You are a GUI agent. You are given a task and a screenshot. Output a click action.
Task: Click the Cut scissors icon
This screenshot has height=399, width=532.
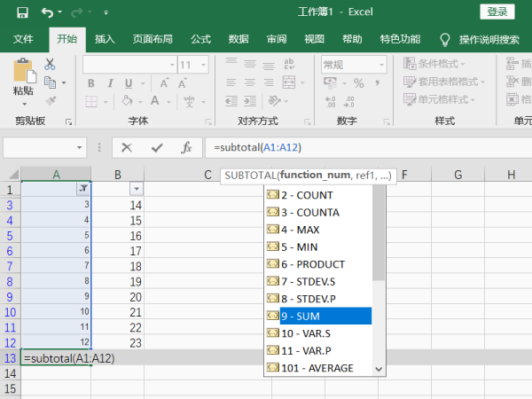pyautogui.click(x=50, y=64)
